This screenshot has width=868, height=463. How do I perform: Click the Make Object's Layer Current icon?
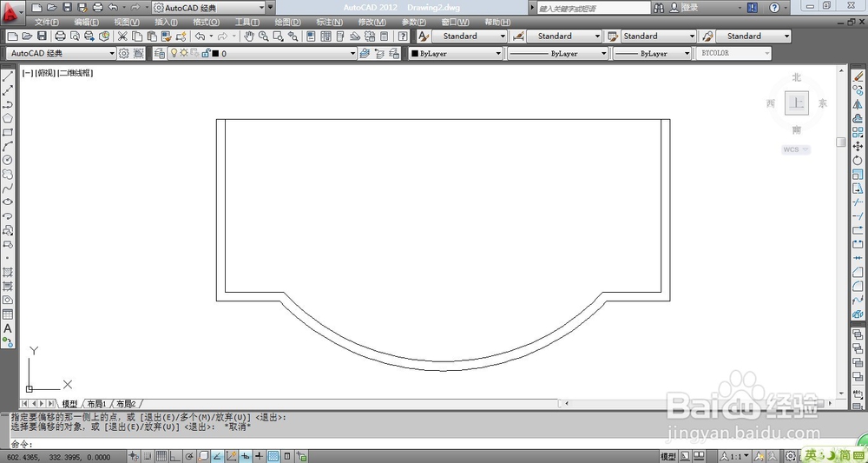click(365, 53)
